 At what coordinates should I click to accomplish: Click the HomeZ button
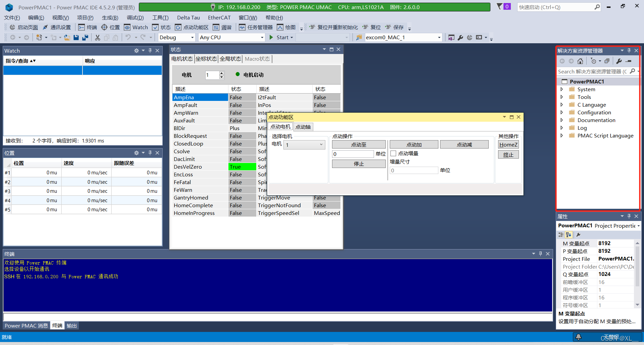click(x=508, y=145)
